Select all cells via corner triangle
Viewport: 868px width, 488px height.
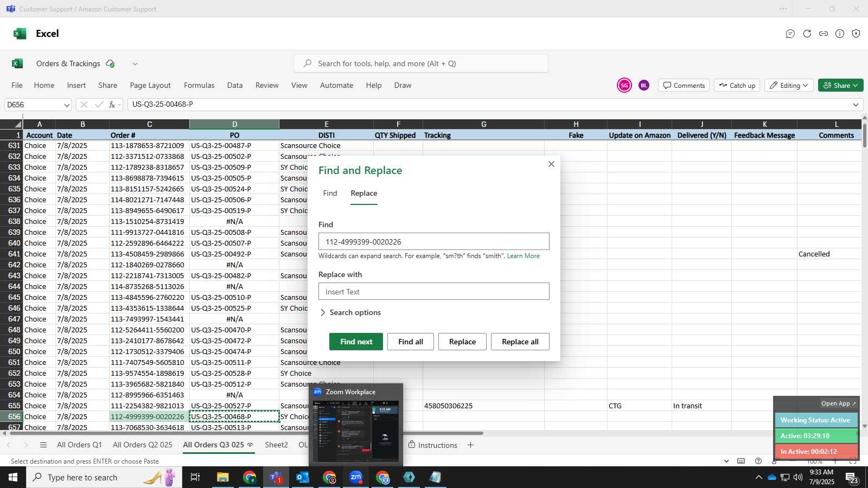[18, 124]
